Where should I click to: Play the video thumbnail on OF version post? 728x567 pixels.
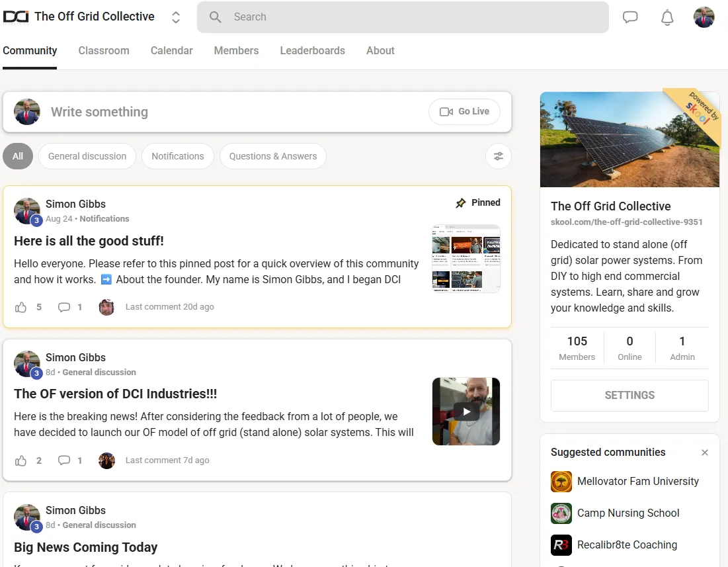[x=466, y=412]
